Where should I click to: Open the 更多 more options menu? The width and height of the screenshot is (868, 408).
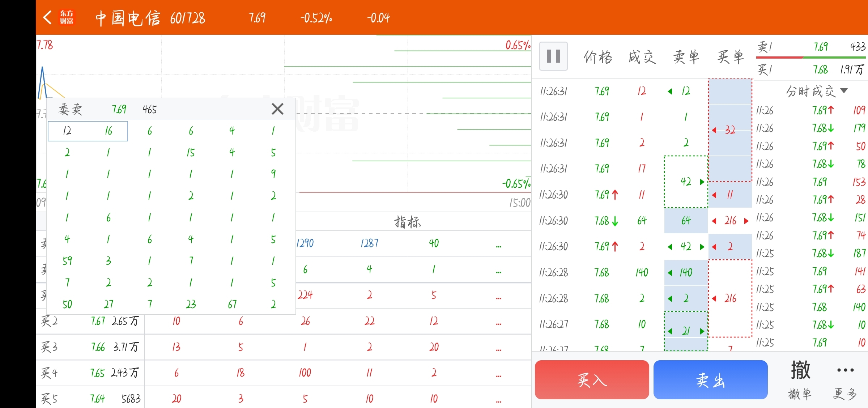[845, 380]
